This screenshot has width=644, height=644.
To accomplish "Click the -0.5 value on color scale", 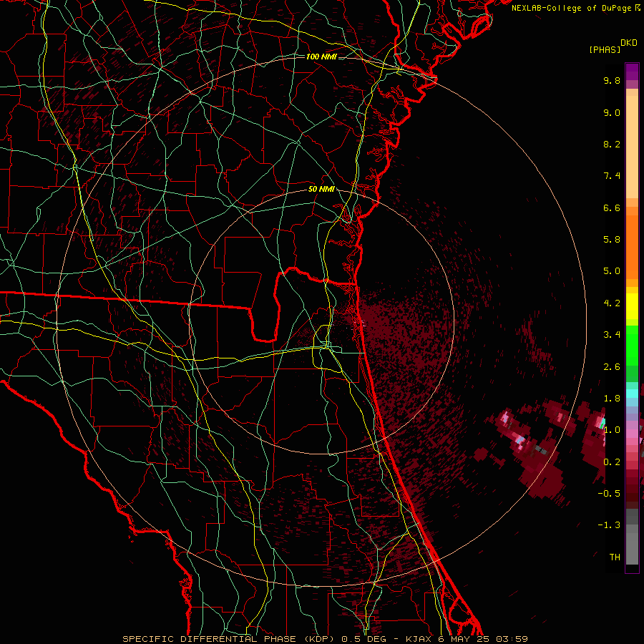I will click(609, 494).
